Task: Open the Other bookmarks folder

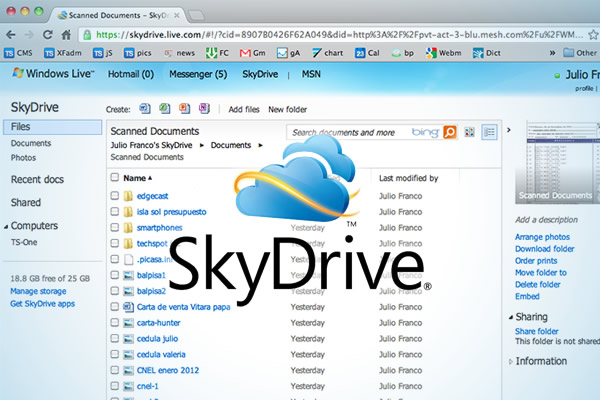Action: pos(580,53)
